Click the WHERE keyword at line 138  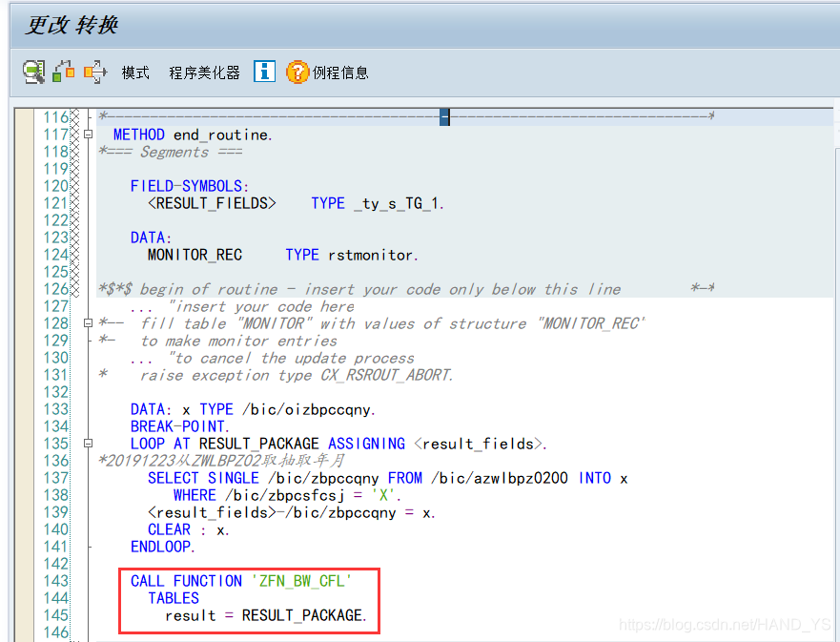(x=195, y=495)
